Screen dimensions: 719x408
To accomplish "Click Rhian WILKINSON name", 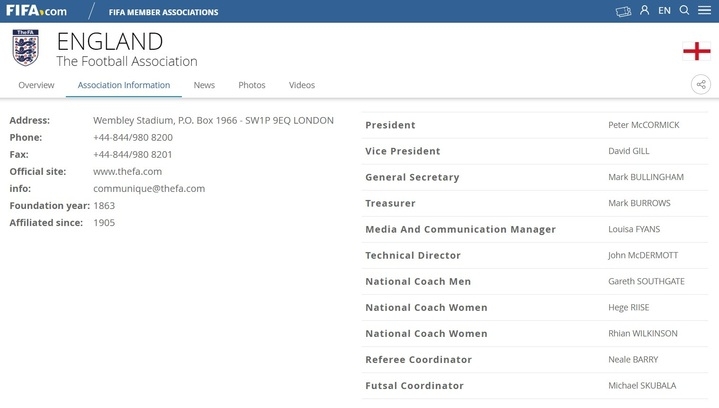I will point(643,333).
